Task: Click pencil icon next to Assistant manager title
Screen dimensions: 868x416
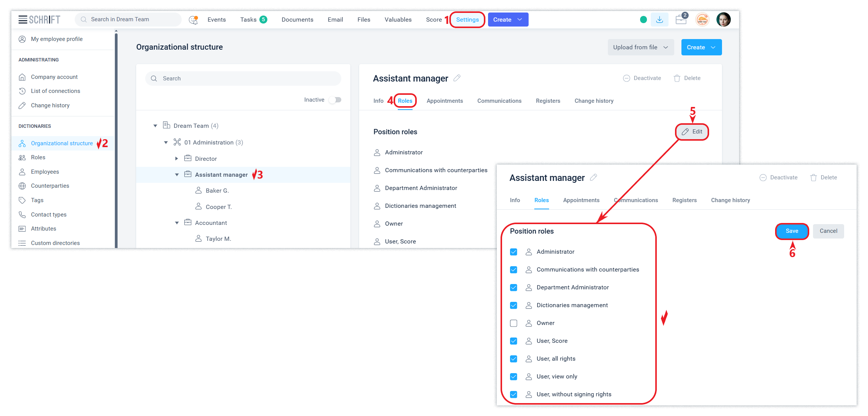Action: point(457,78)
